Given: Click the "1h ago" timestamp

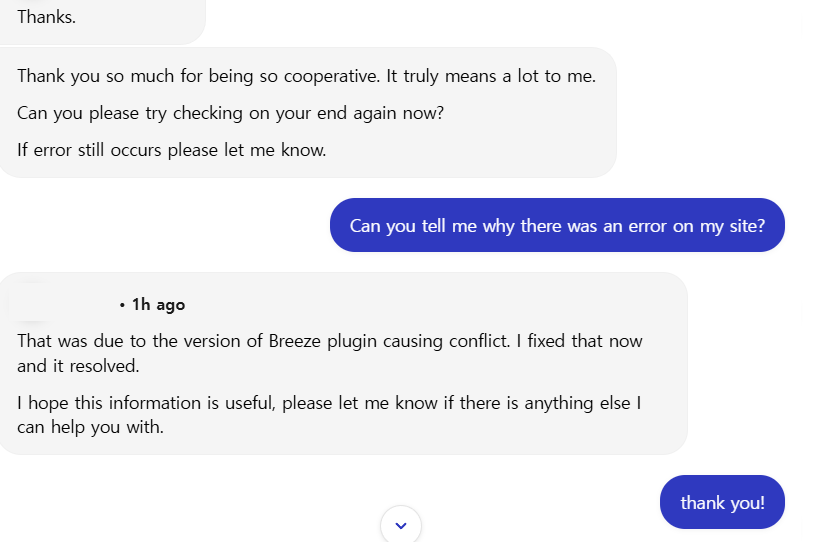Looking at the screenshot, I should [158, 305].
